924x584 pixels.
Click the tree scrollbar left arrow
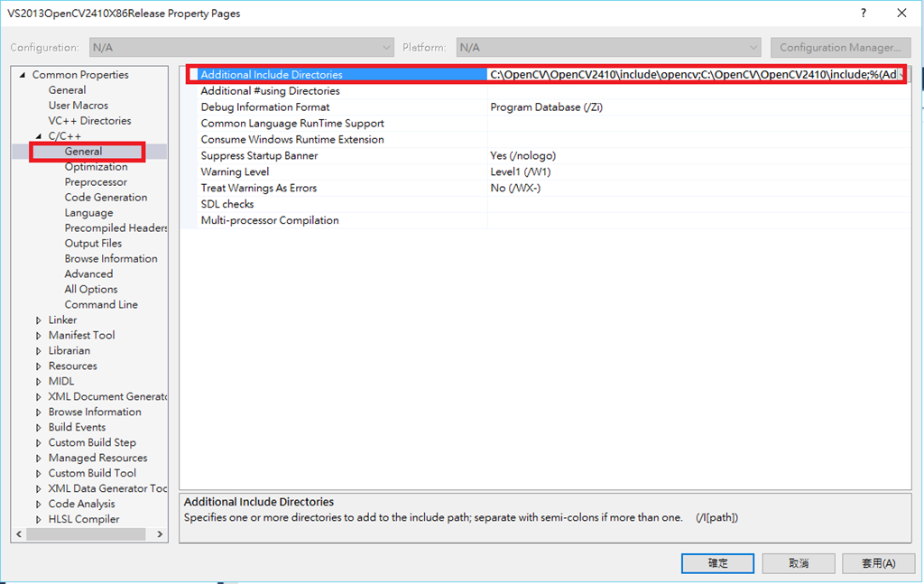19,534
